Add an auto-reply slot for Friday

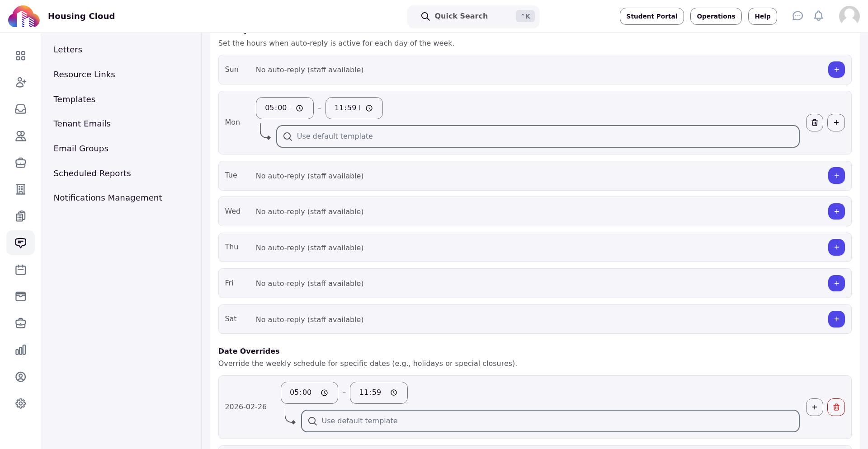[x=836, y=283]
